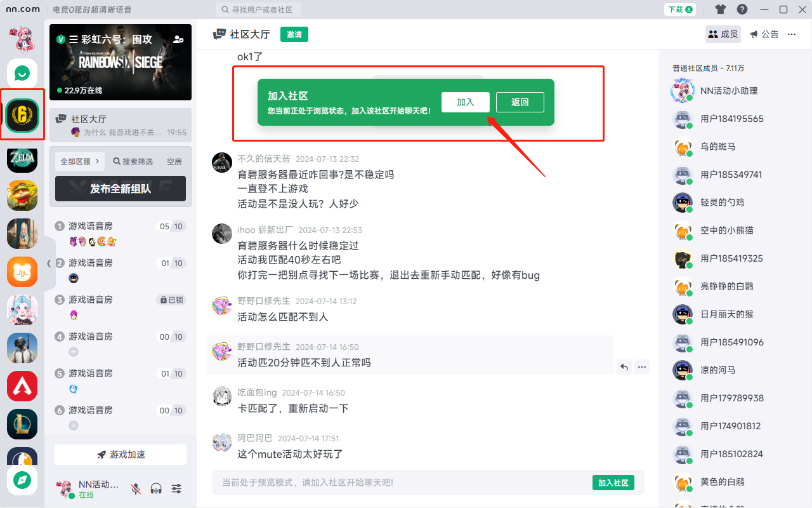Open the 公告 announcements panel
Viewport: 812px width, 508px height.
click(x=764, y=34)
